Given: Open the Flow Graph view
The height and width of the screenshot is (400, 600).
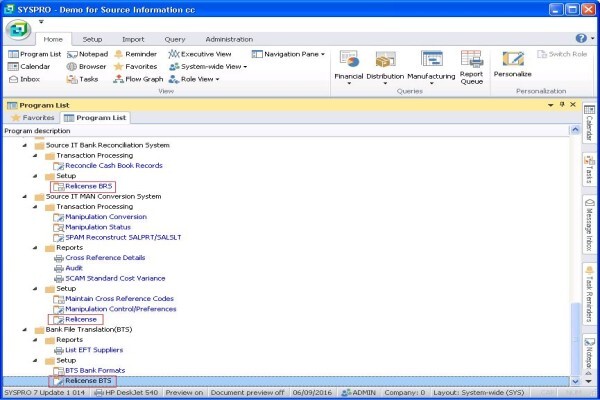Looking at the screenshot, I should coord(138,79).
